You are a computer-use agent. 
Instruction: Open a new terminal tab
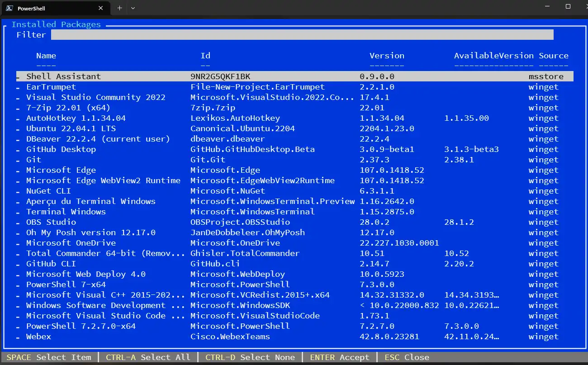click(119, 8)
